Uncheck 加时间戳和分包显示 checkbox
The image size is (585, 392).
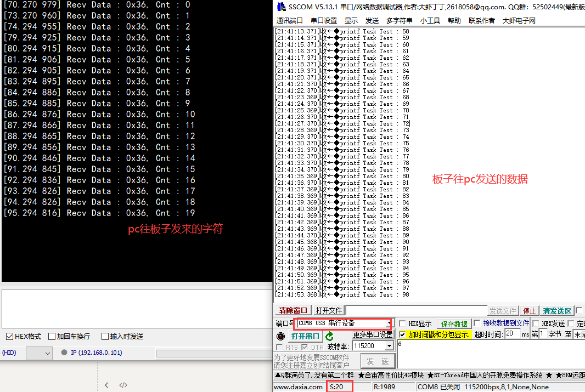pyautogui.click(x=403, y=334)
